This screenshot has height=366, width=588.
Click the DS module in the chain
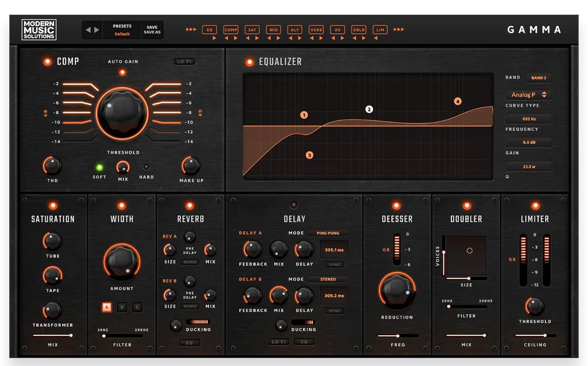point(337,29)
